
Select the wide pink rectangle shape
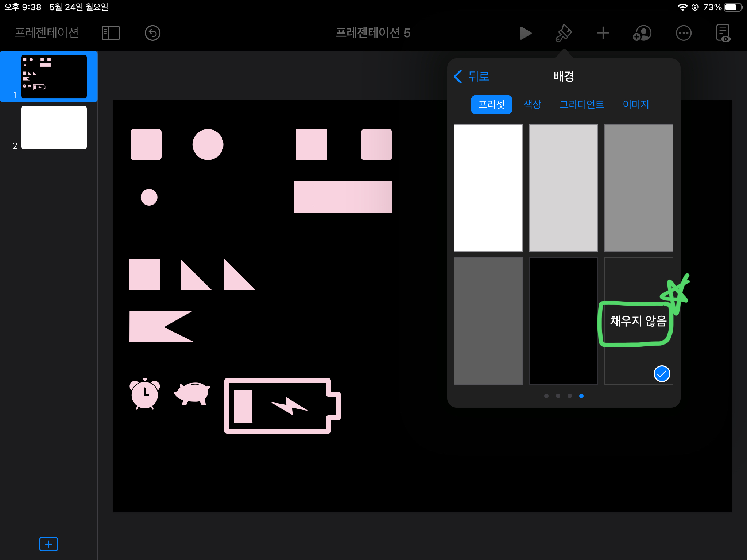pos(343,197)
